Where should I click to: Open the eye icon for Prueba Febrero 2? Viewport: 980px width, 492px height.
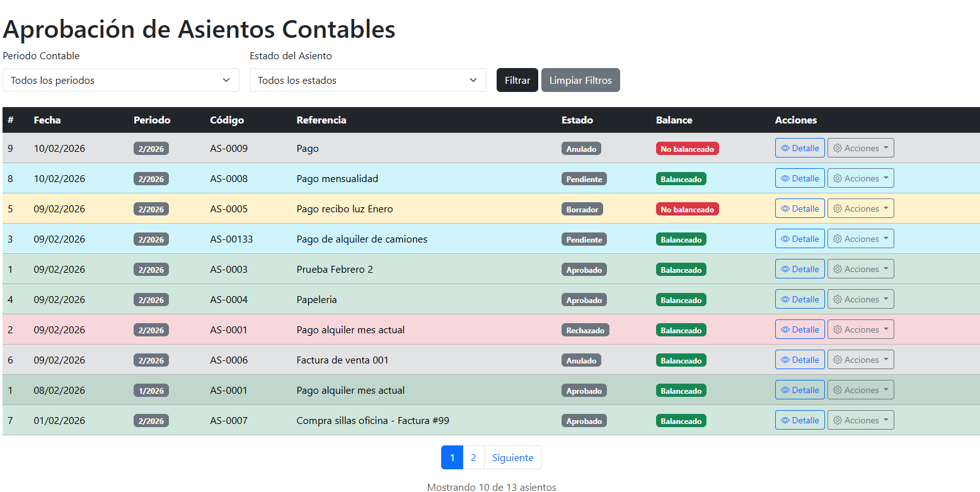pos(787,268)
